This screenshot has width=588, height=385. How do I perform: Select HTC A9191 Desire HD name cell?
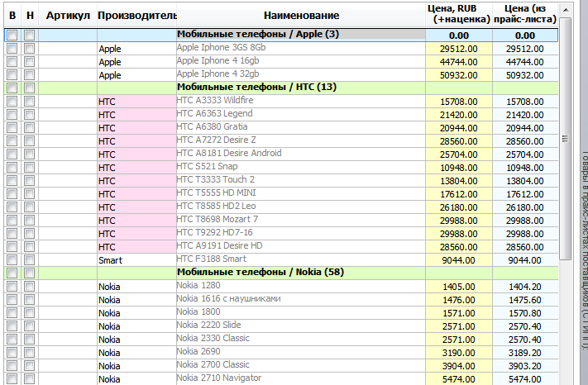tap(301, 246)
